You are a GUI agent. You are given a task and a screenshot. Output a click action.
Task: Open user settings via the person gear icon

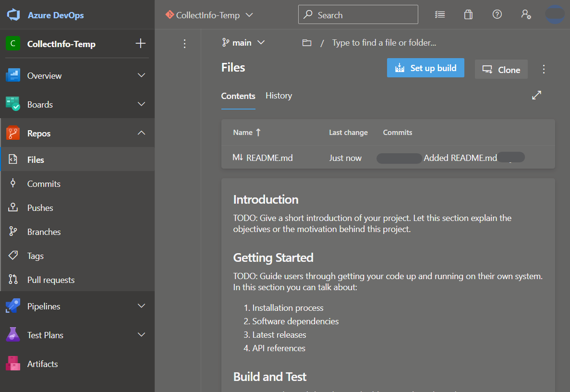pos(526,14)
